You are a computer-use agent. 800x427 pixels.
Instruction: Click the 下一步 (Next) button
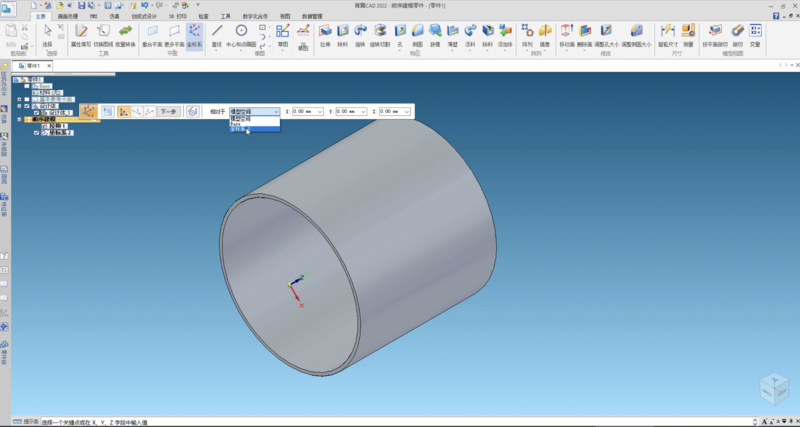(169, 111)
